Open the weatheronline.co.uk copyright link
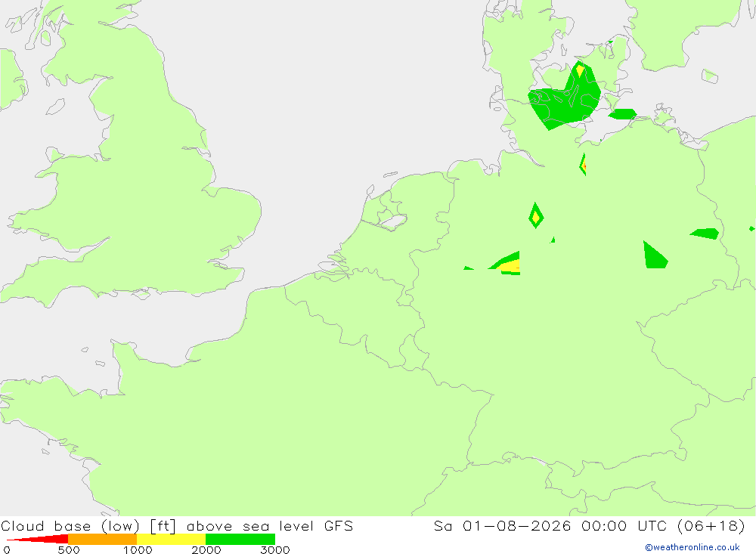The image size is (756, 554). click(x=692, y=547)
